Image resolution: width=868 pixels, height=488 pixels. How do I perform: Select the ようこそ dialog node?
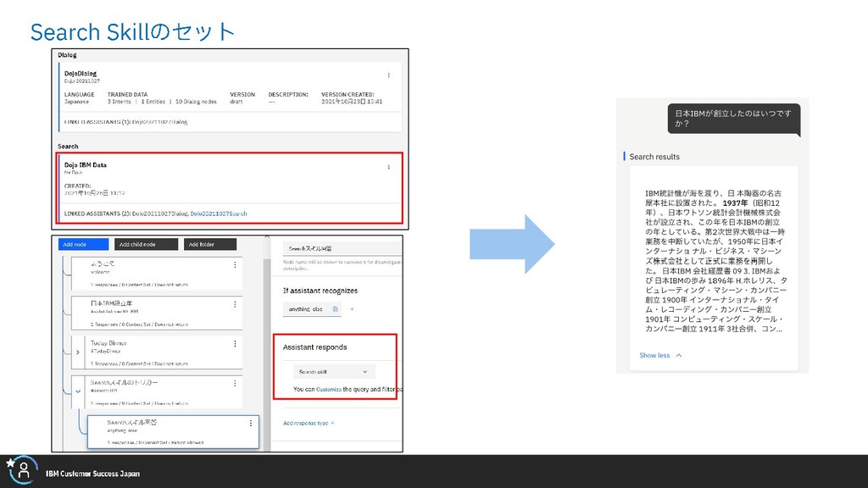(x=157, y=274)
